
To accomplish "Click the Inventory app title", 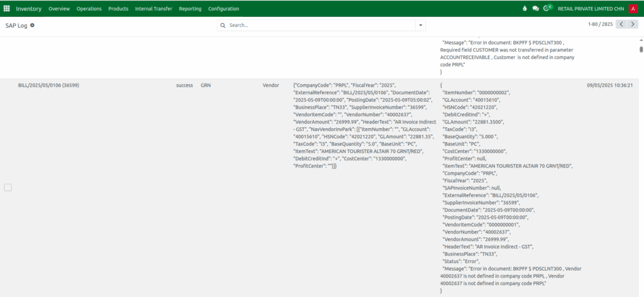I will click(x=29, y=9).
